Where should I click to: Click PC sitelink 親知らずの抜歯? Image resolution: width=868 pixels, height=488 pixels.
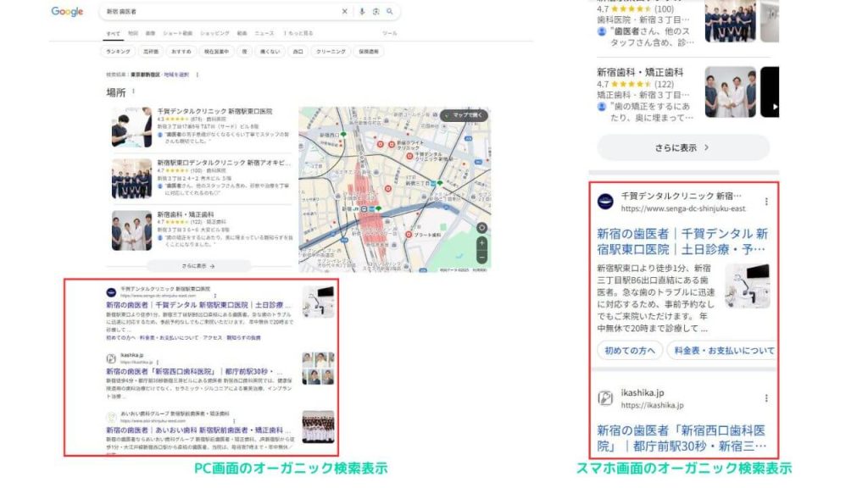point(243,337)
